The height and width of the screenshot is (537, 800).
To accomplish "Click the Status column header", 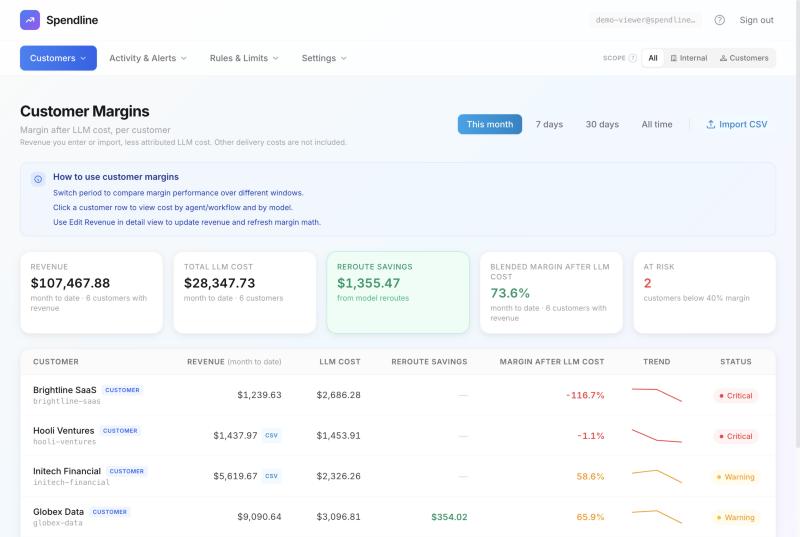I will pyautogui.click(x=736, y=362).
